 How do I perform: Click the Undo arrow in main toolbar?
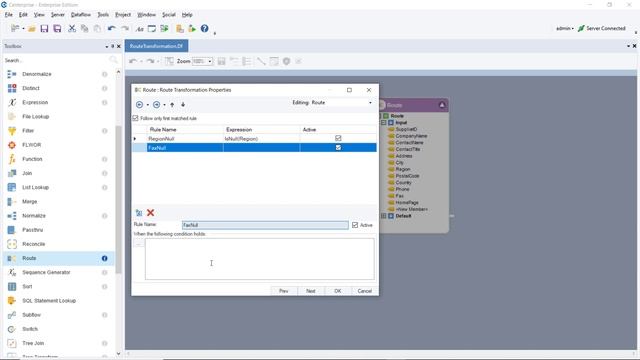click(x=111, y=29)
